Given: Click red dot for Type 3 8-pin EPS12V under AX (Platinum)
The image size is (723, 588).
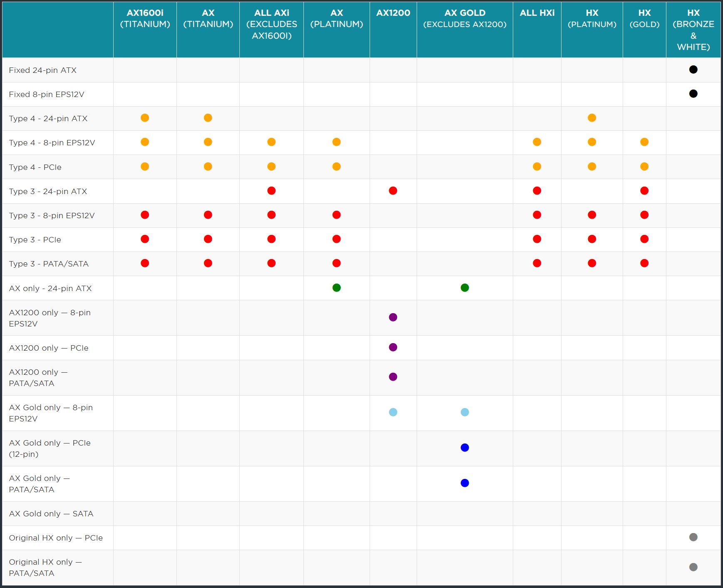Looking at the screenshot, I should click(337, 215).
